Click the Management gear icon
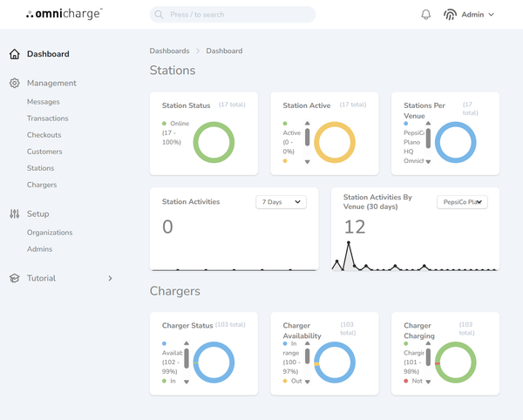523x420 pixels. pos(14,83)
